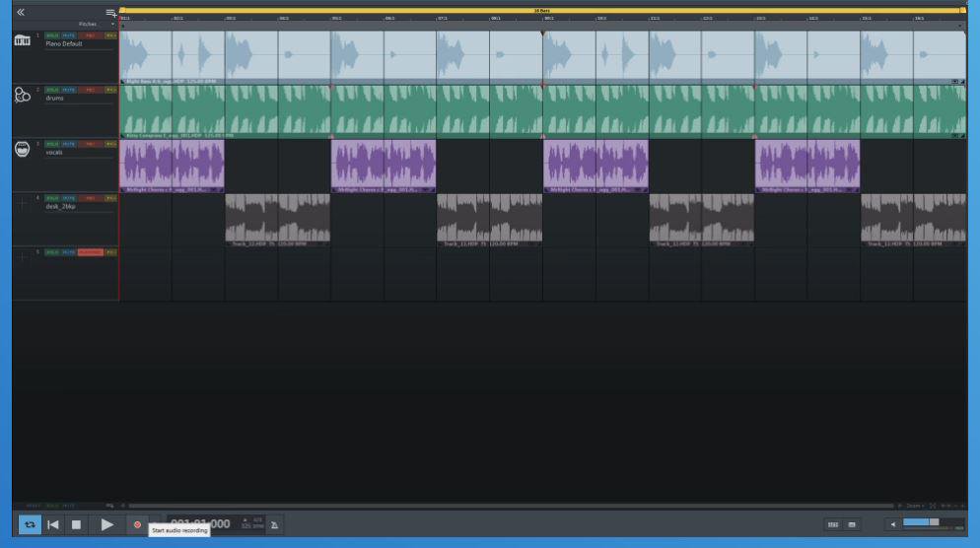The height and width of the screenshot is (548, 980).
Task: Solo the vocals track
Action: coord(52,144)
